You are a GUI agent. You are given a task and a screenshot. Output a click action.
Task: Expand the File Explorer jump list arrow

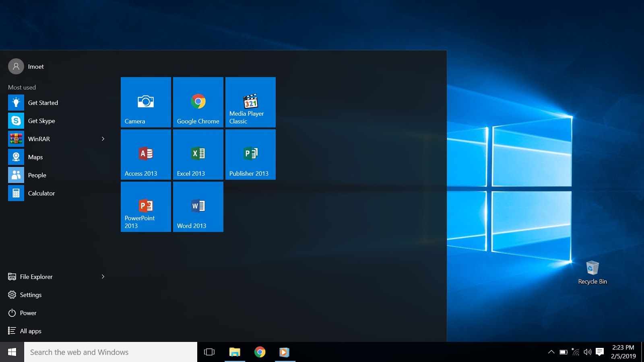pyautogui.click(x=103, y=277)
